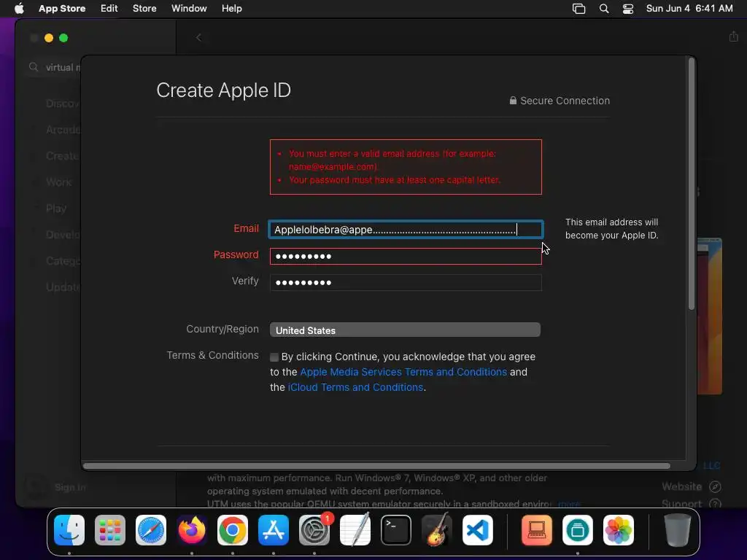Open Visual Studio Code from the Dock

(478, 530)
